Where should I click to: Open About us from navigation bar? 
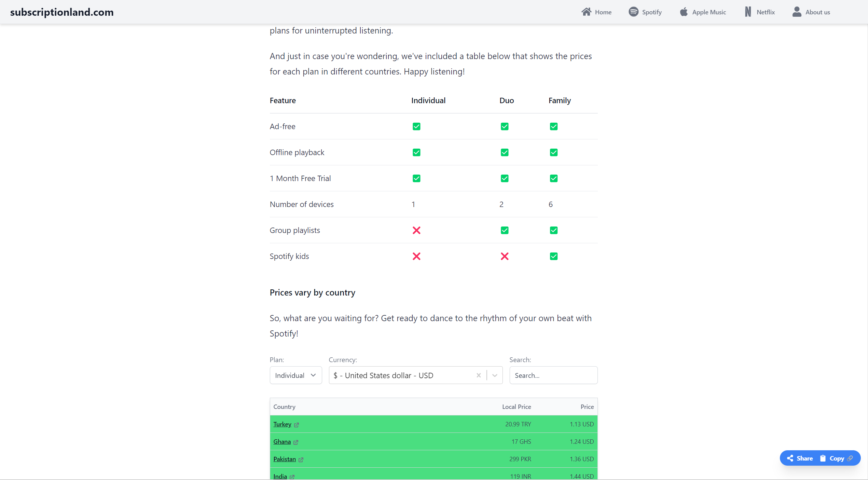pyautogui.click(x=811, y=12)
